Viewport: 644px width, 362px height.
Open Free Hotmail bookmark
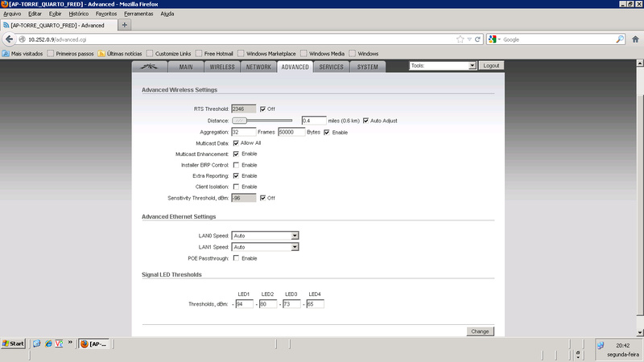pyautogui.click(x=214, y=54)
